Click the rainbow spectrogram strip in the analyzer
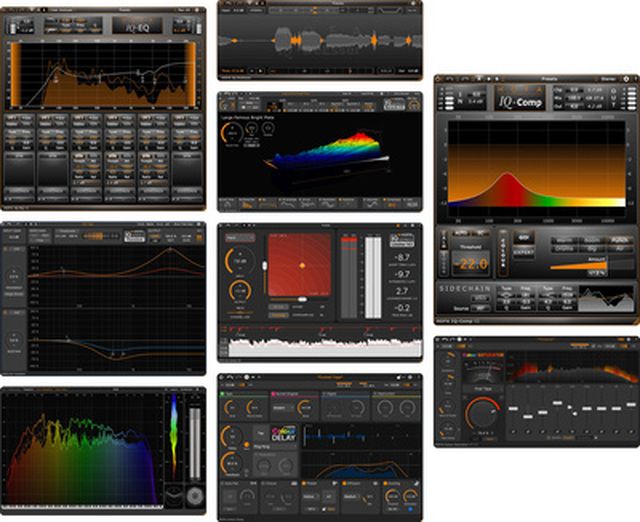 174,437
